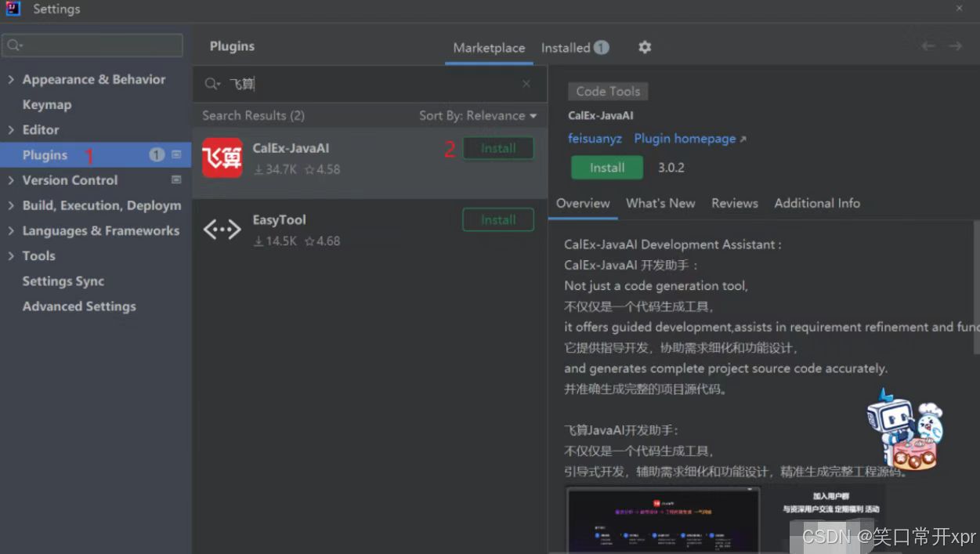Viewport: 980px width, 554px height.
Task: Click the Code Tools category tag
Action: click(608, 91)
